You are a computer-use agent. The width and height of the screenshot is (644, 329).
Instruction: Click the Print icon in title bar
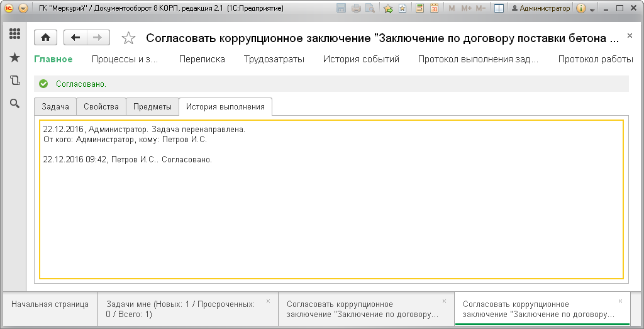tap(356, 8)
